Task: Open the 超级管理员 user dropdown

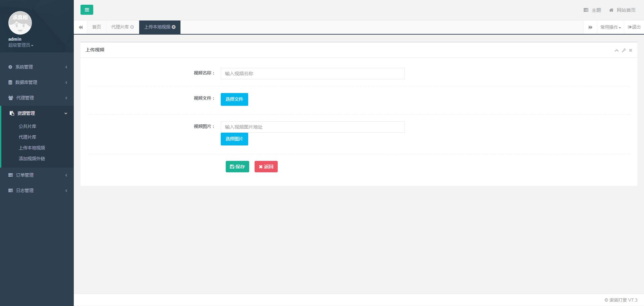Action: coord(21,45)
